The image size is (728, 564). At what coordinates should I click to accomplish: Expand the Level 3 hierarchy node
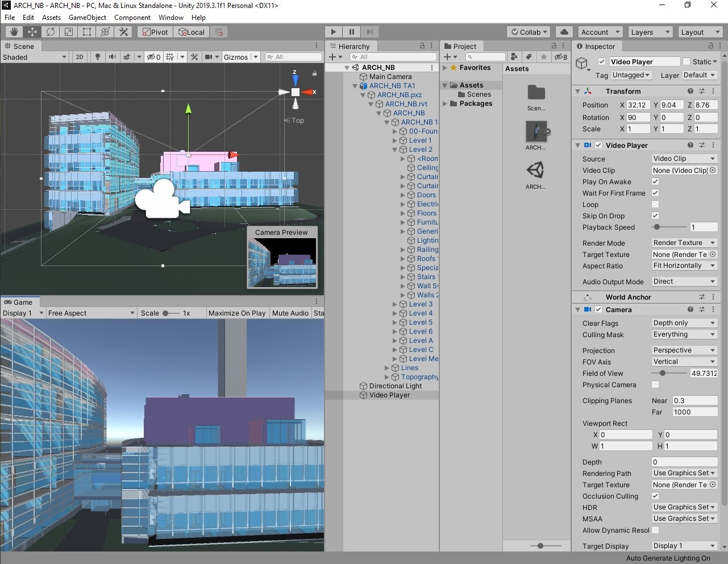(x=395, y=304)
